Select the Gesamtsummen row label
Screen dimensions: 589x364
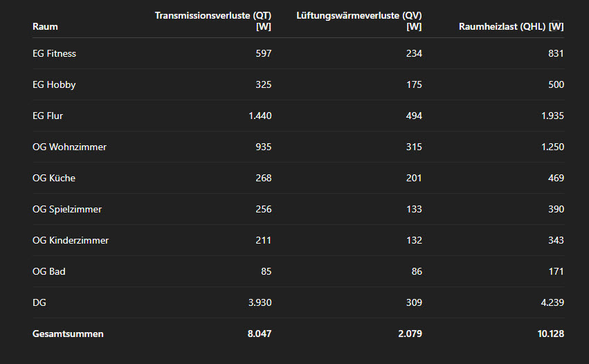tap(68, 334)
